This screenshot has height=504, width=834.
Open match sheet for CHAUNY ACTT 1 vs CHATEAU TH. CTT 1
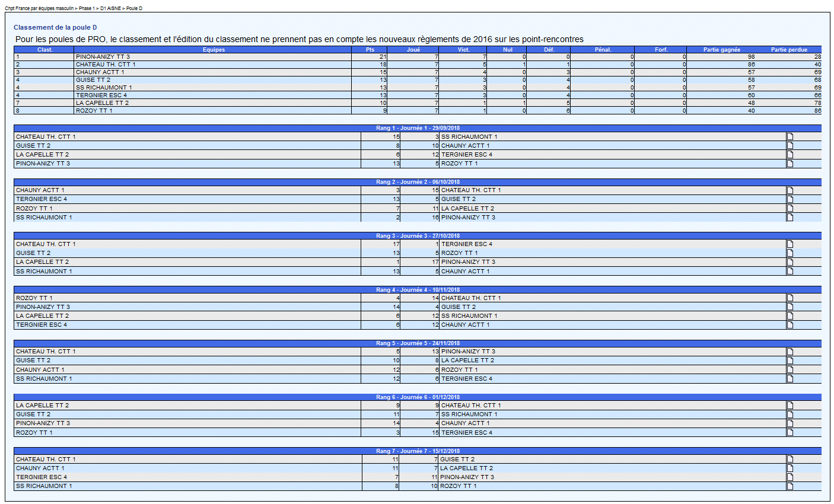click(x=790, y=190)
